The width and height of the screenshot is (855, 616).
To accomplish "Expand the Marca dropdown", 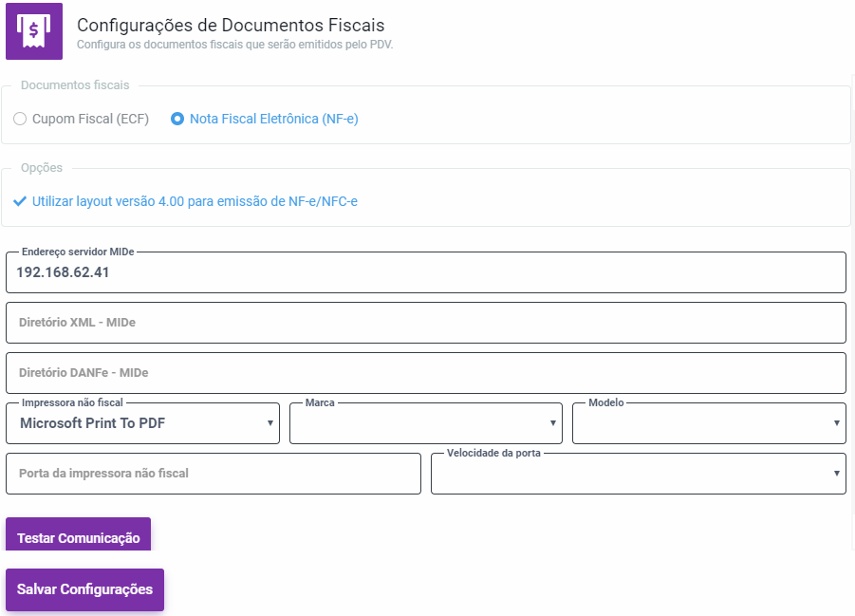I will pos(425,423).
